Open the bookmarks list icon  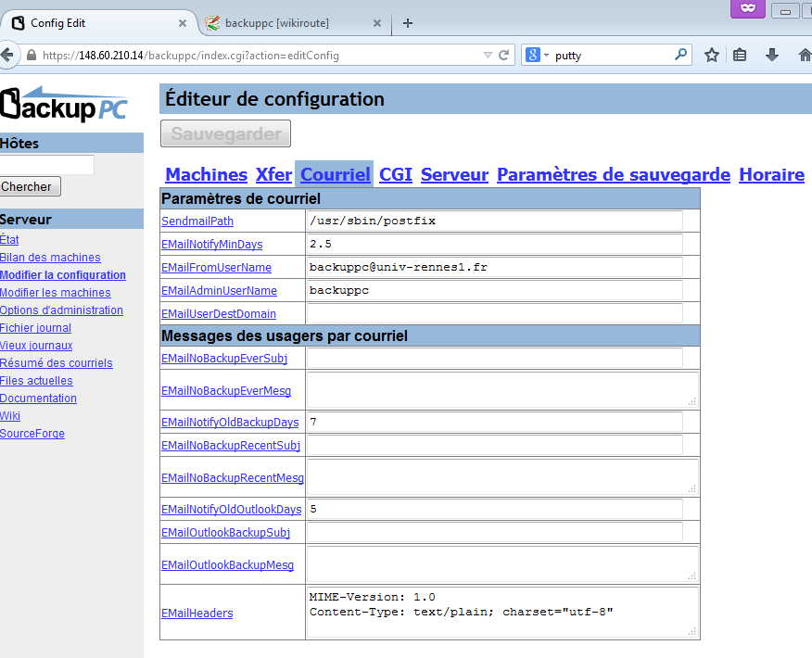[740, 56]
